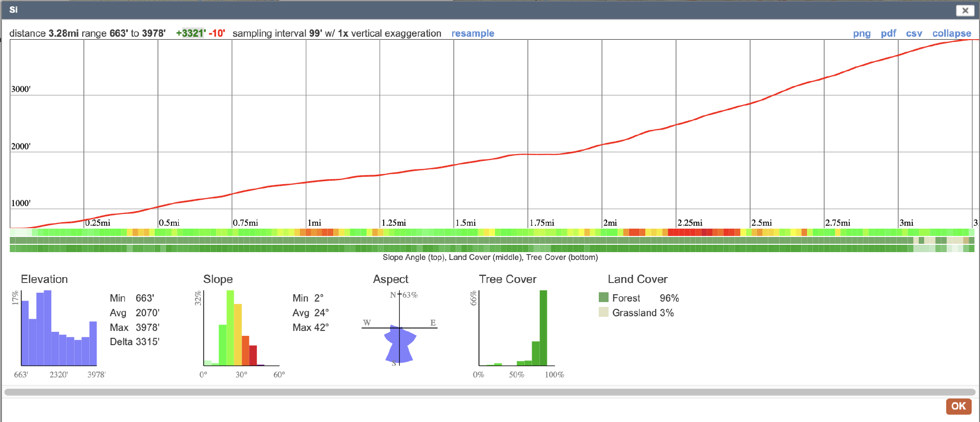Click the tallest Tree Cover histogram bar

tap(543, 328)
